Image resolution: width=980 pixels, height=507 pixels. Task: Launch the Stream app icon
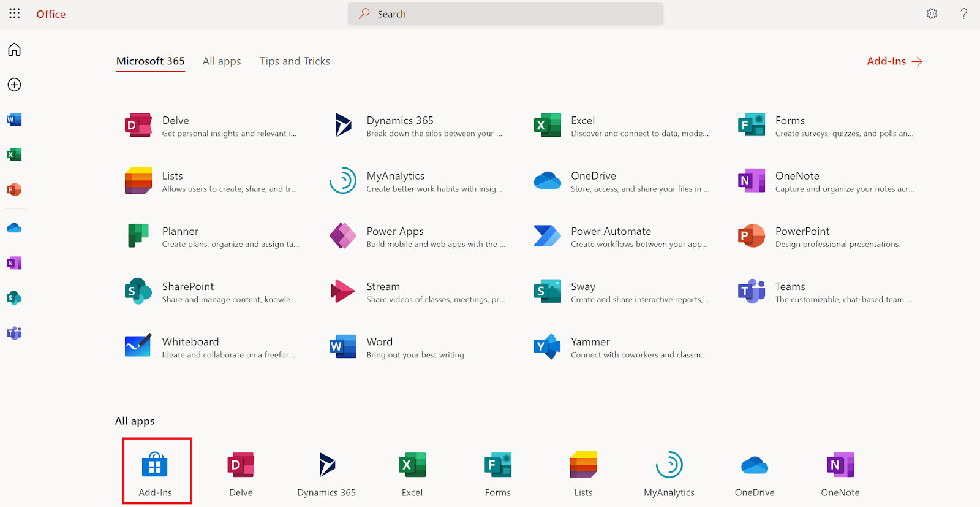[343, 291]
